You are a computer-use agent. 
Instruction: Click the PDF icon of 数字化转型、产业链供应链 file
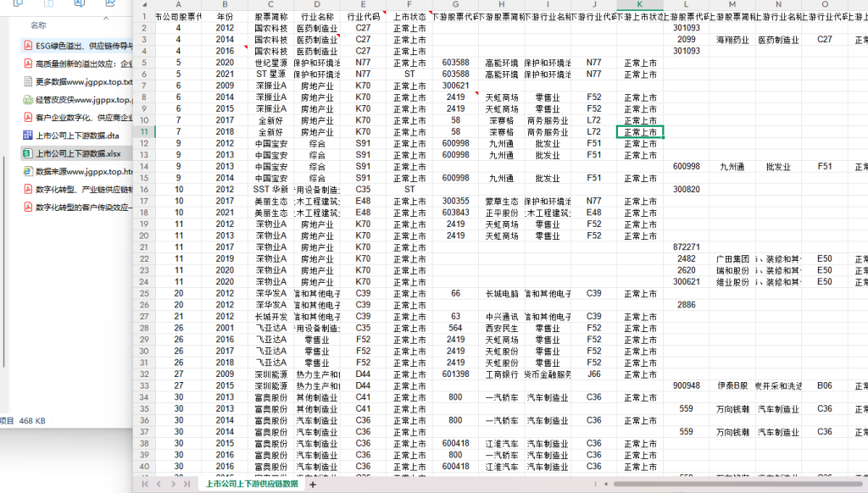(x=28, y=189)
